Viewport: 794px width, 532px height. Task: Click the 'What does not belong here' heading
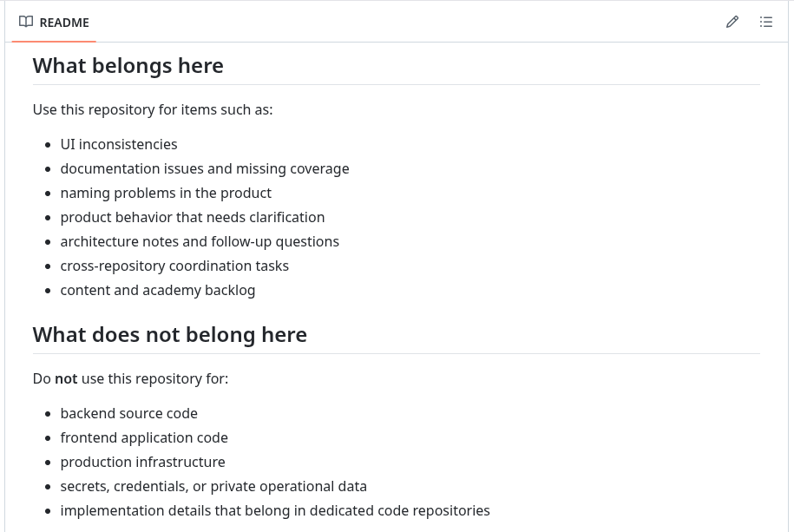(169, 334)
